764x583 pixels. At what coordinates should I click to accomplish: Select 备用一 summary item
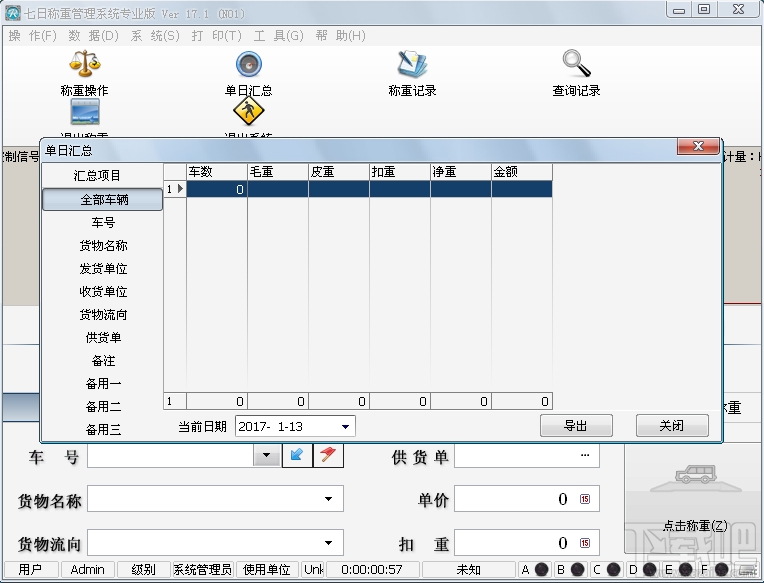pyautogui.click(x=103, y=383)
